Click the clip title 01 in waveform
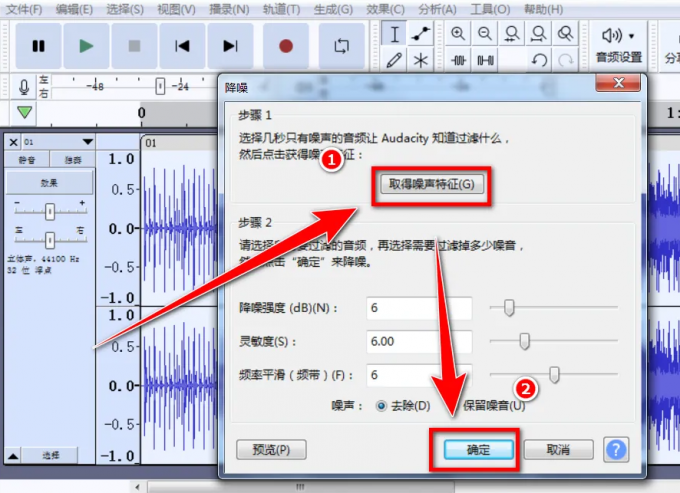 [151, 143]
